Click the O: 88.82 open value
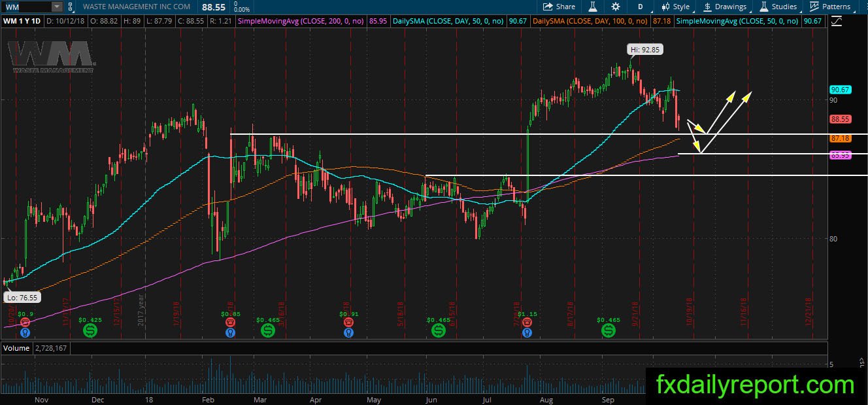Image resolution: width=868 pixels, height=405 pixels. pos(103,22)
